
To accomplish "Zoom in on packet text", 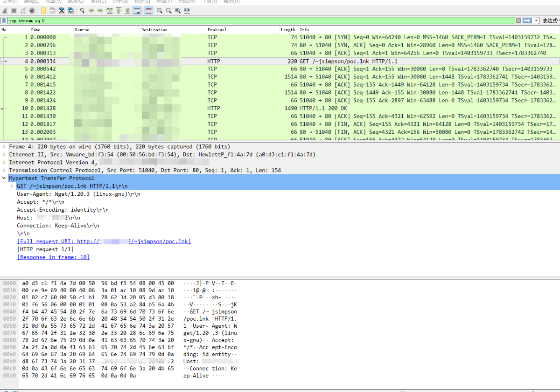I will 160,10.
